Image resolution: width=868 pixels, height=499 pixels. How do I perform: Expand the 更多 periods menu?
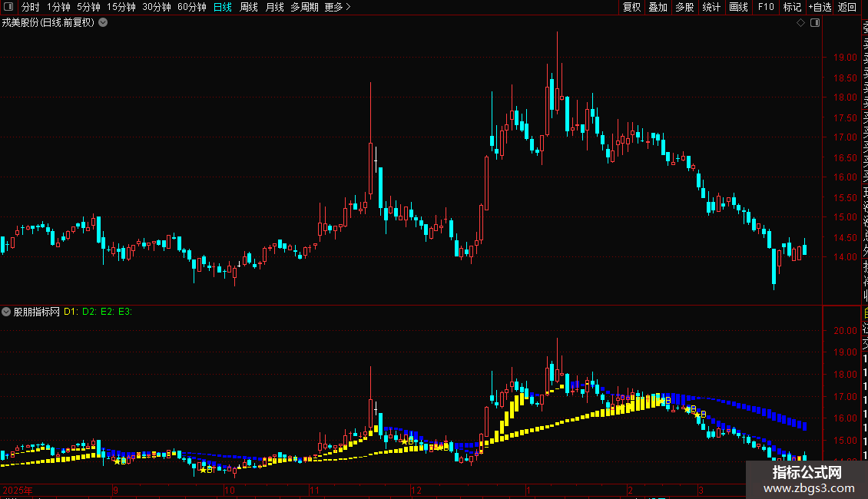click(x=338, y=7)
